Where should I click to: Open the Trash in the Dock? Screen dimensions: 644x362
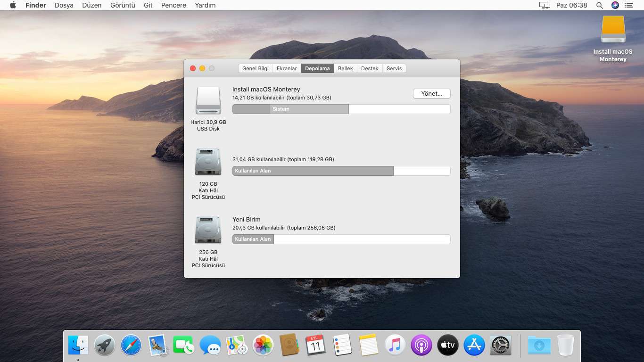pyautogui.click(x=565, y=345)
